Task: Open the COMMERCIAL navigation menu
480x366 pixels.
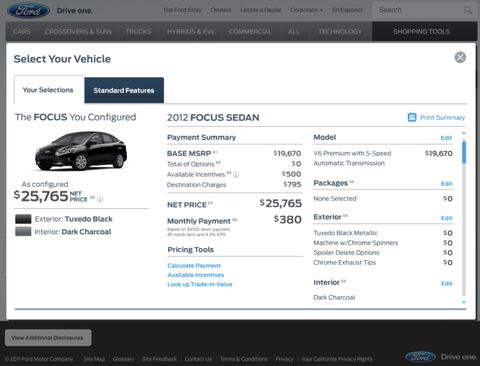Action: (x=250, y=32)
